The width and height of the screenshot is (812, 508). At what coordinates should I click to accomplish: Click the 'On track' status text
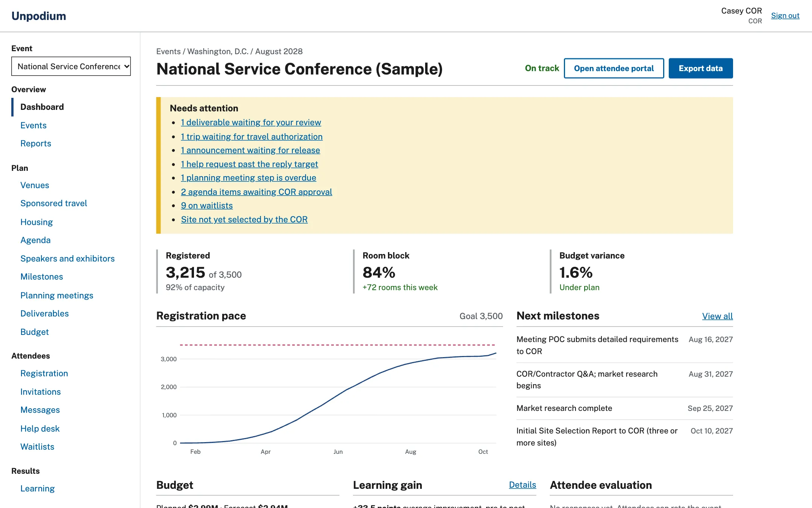pyautogui.click(x=542, y=68)
